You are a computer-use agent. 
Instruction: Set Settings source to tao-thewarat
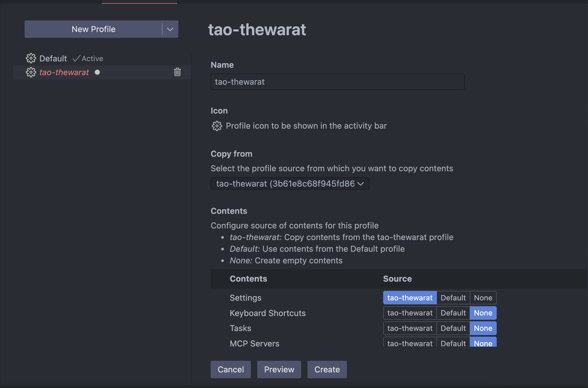(410, 298)
